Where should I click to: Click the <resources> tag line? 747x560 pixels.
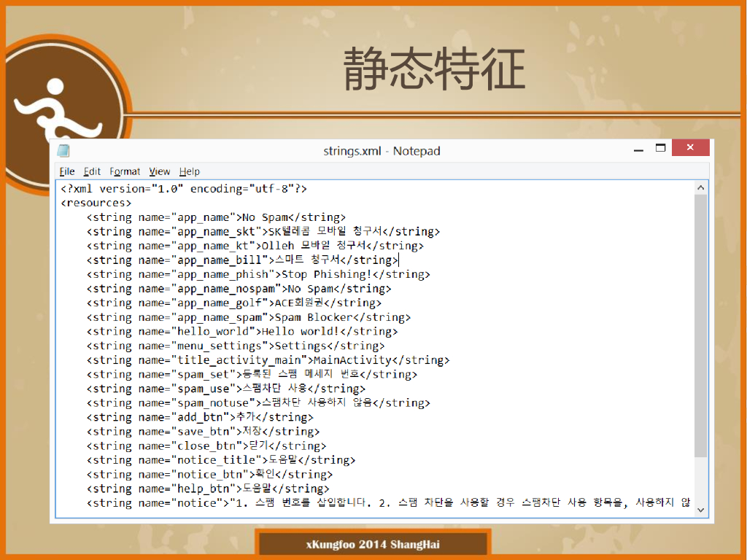(x=96, y=203)
